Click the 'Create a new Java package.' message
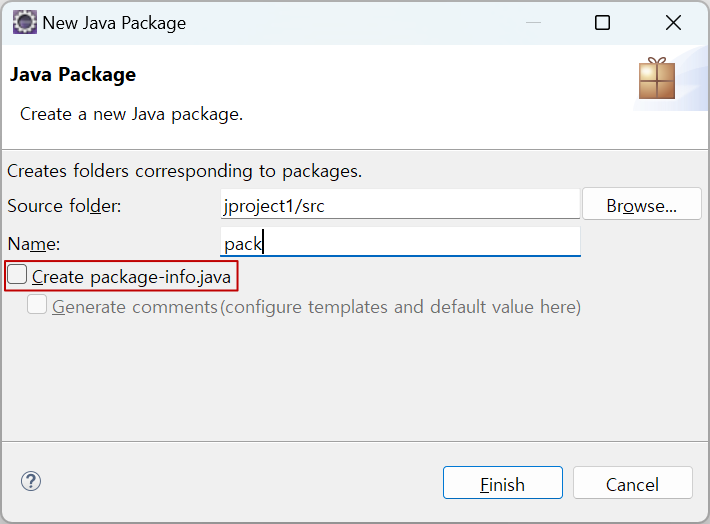The image size is (710, 524). click(x=131, y=114)
